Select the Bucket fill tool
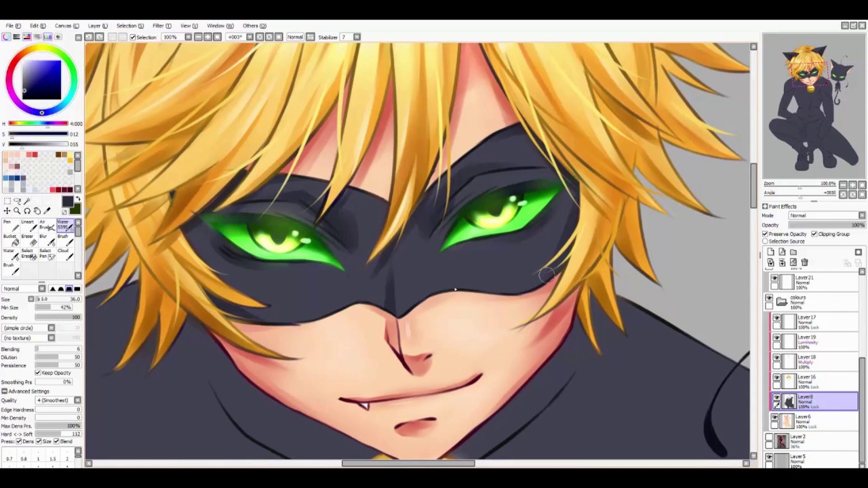868x488 pixels. coord(11,240)
